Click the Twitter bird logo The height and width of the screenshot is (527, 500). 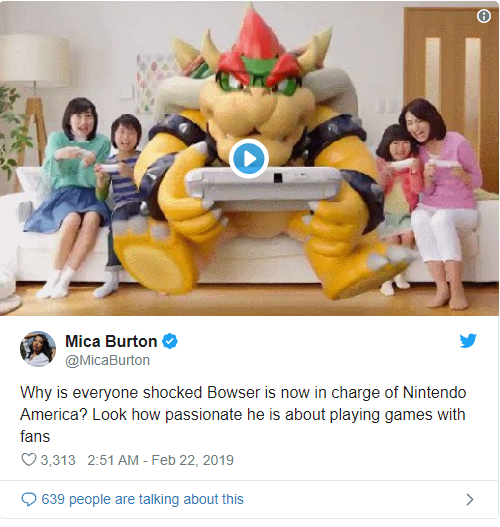pos(468,341)
